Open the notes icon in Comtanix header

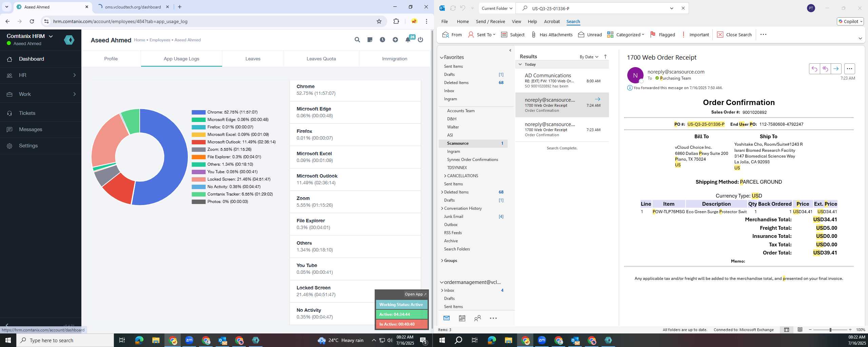pos(370,40)
